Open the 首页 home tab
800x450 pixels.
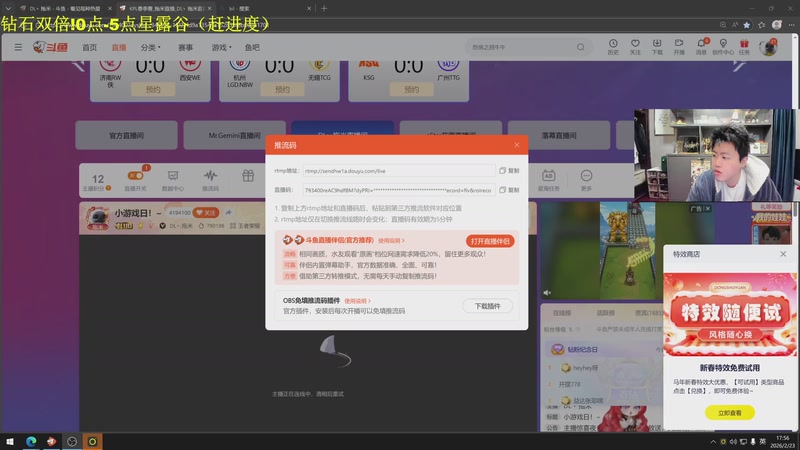pos(89,47)
